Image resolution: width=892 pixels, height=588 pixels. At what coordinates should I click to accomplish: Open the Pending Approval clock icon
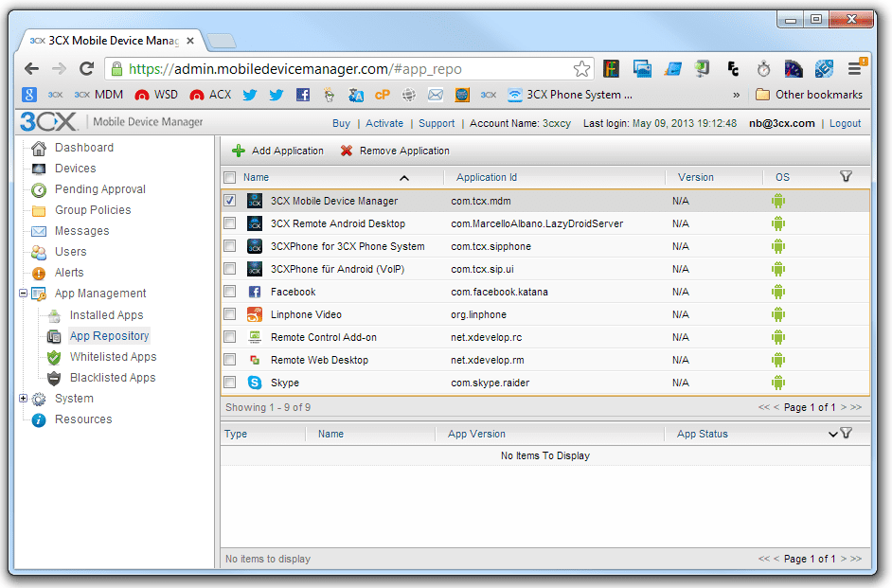point(39,190)
